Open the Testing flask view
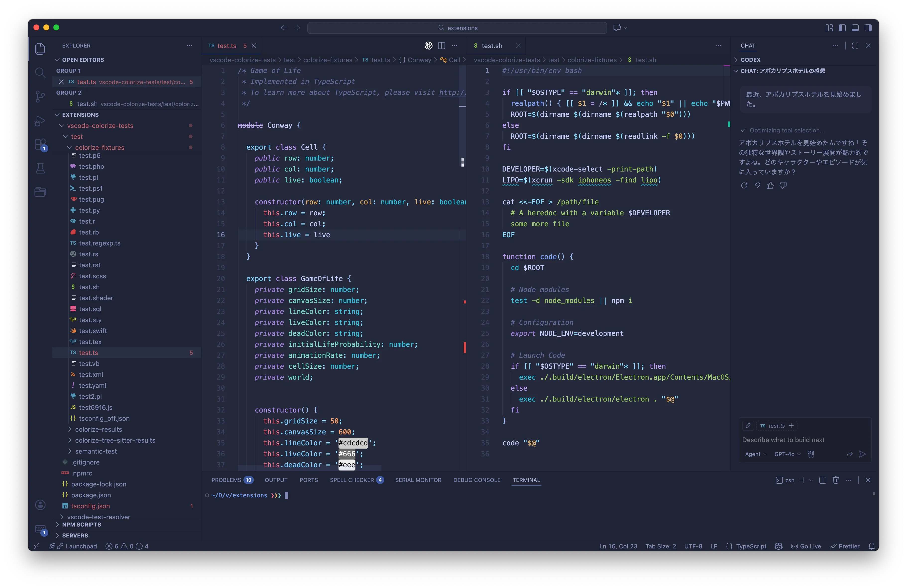Screen dimensions: 907x588 click(40, 168)
